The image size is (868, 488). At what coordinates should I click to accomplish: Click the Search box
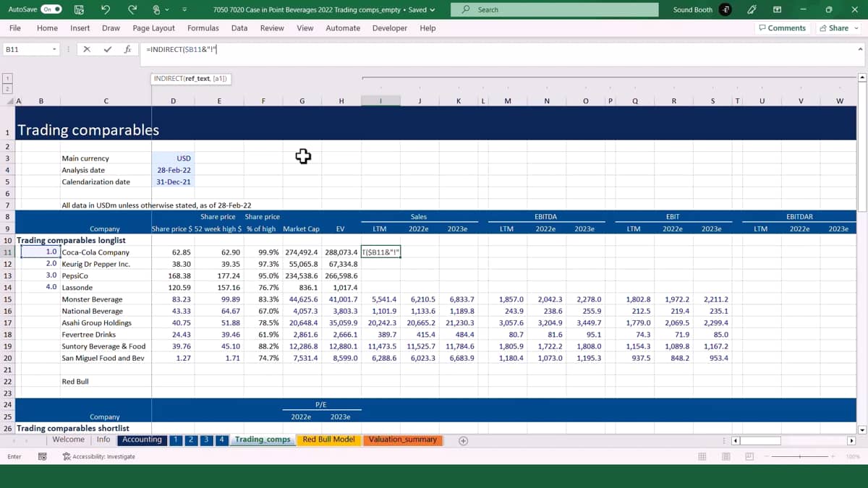click(554, 9)
